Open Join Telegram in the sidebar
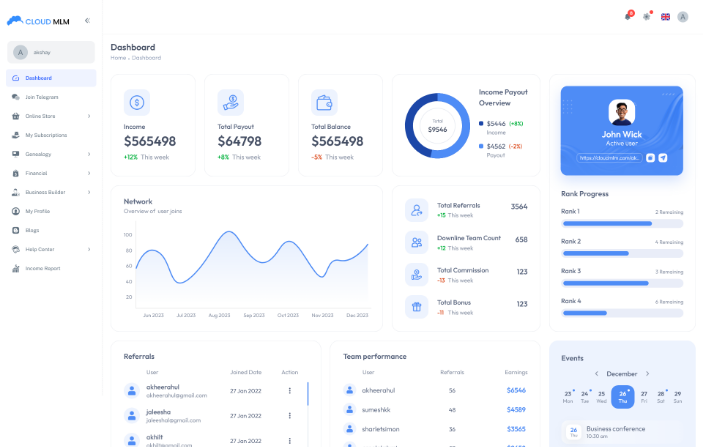The image size is (703, 447). pyautogui.click(x=51, y=97)
